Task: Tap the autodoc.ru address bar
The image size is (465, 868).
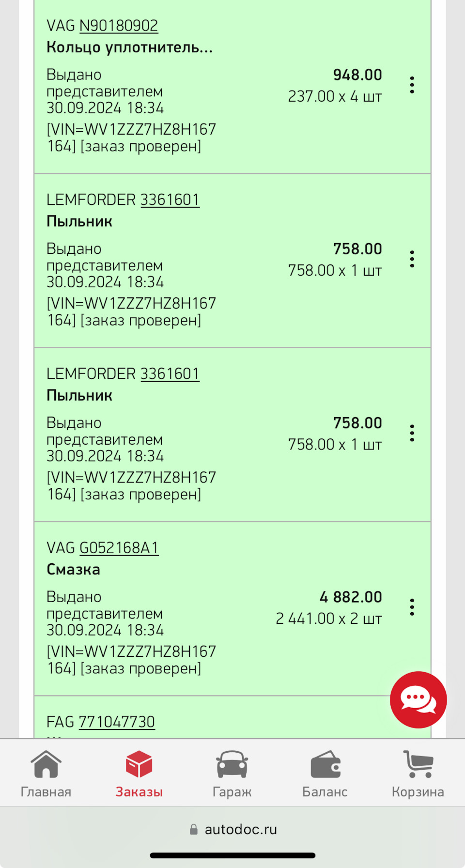Action: click(x=240, y=829)
